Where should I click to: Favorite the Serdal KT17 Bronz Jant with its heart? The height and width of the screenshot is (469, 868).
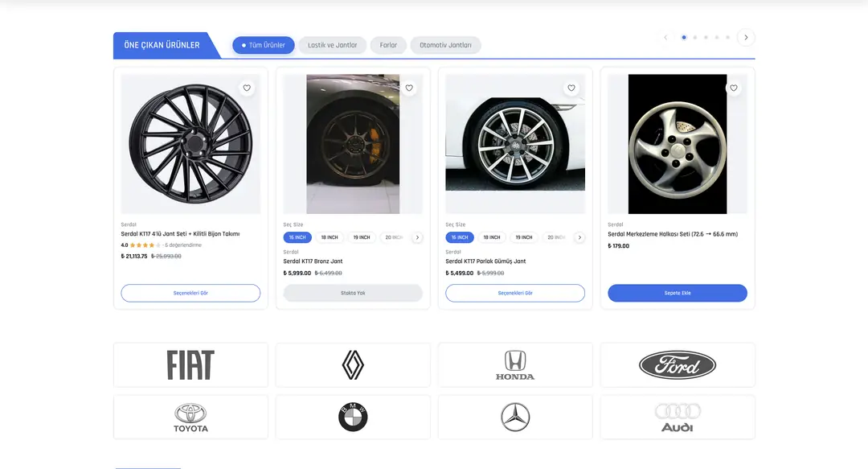409,88
